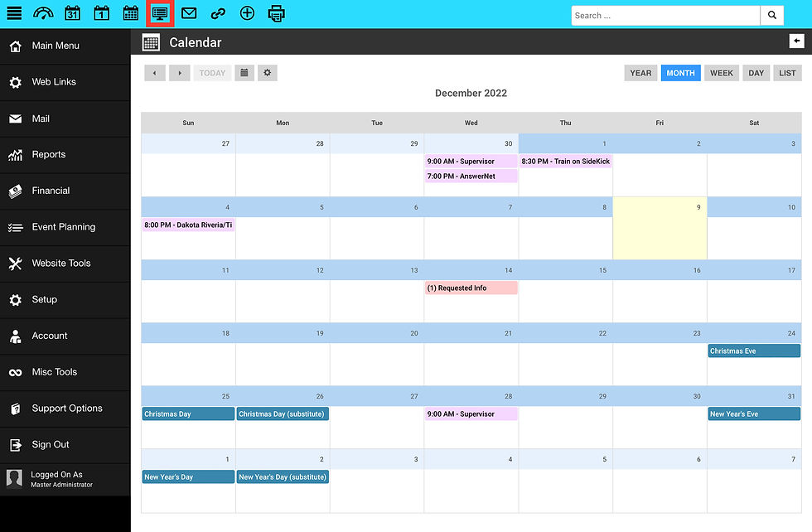Open the month calendar icon labeled 31
This screenshot has height=532, width=812.
pyautogui.click(x=73, y=13)
